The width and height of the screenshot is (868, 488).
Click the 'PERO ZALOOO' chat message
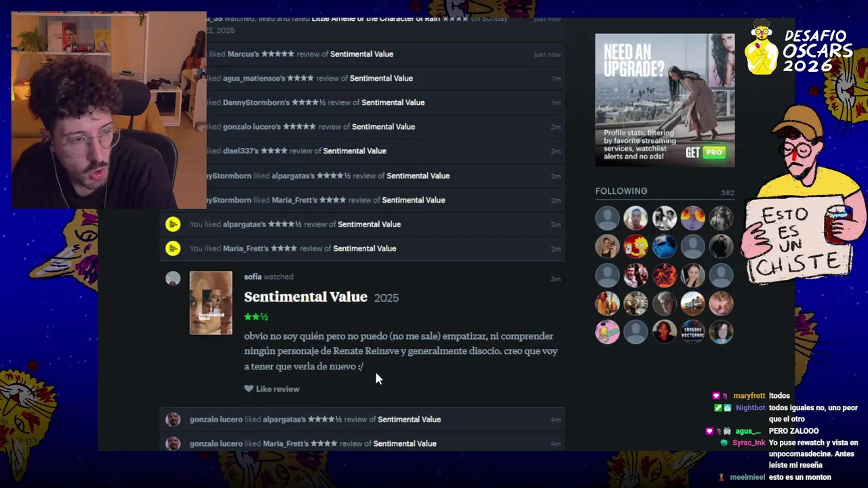pyautogui.click(x=794, y=431)
